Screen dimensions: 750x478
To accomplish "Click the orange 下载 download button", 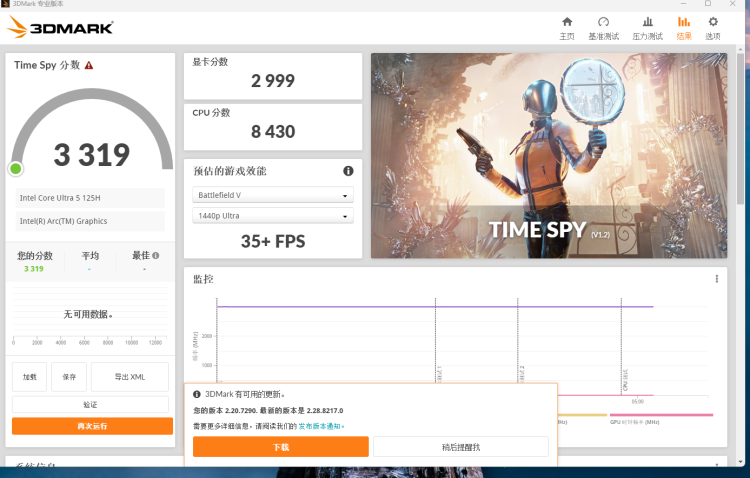I will 281,447.
